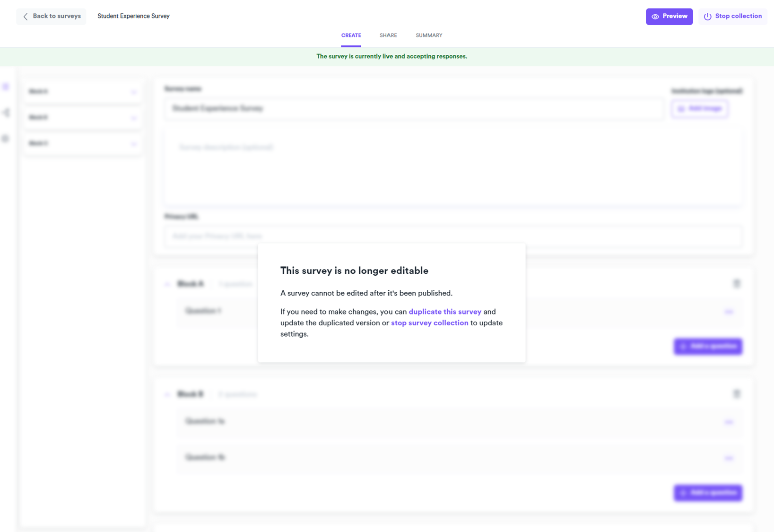This screenshot has height=532, width=774.
Task: Go back to surveys
Action: click(52, 17)
